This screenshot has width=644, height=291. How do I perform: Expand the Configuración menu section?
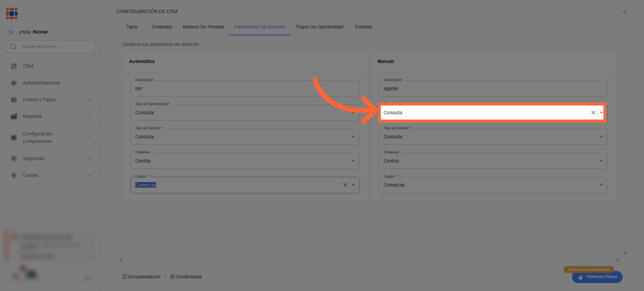click(x=89, y=137)
